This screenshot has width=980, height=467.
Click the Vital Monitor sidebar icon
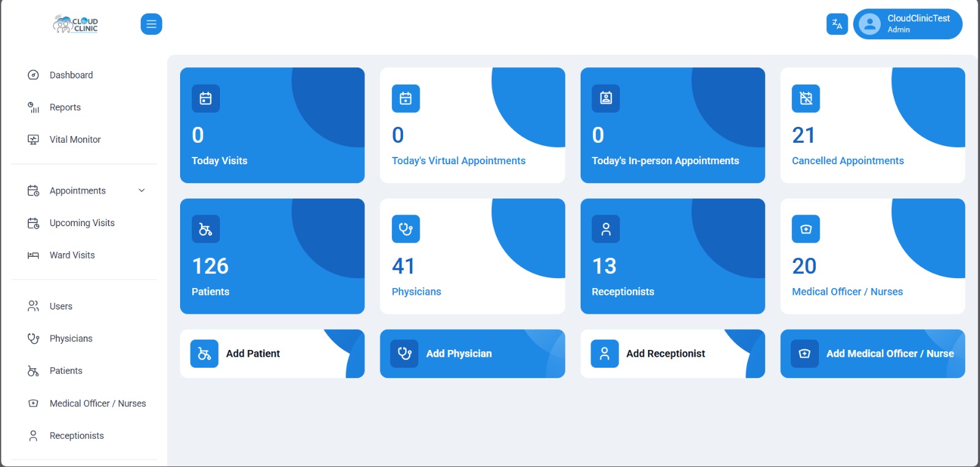[x=34, y=140]
